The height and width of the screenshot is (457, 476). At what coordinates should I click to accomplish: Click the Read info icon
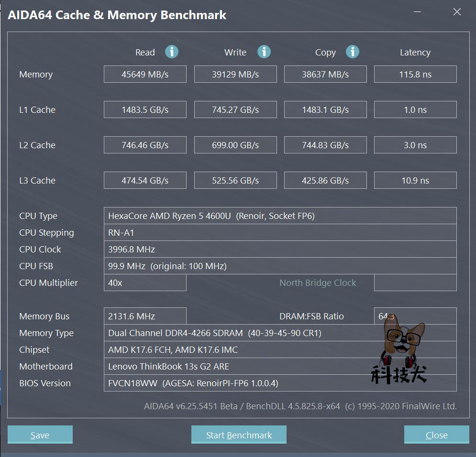(x=172, y=52)
